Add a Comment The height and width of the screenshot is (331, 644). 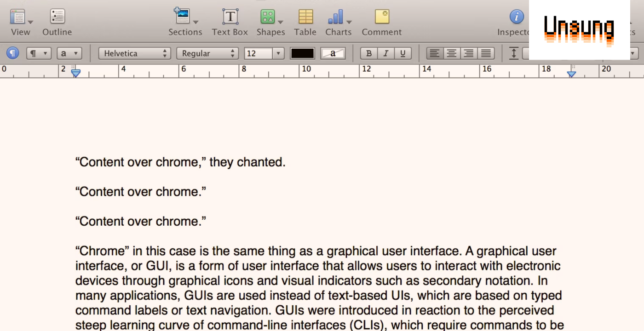[382, 22]
